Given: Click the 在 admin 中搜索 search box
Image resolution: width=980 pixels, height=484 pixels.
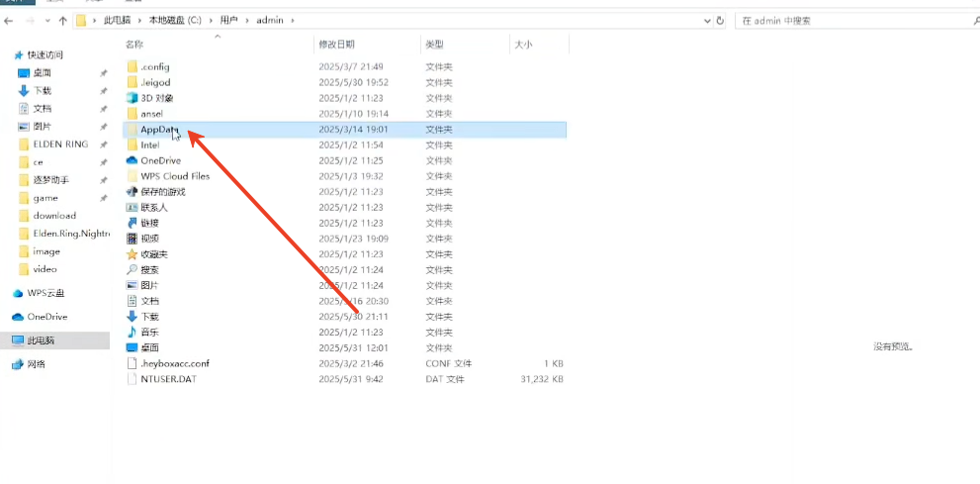Looking at the screenshot, I should point(850,20).
